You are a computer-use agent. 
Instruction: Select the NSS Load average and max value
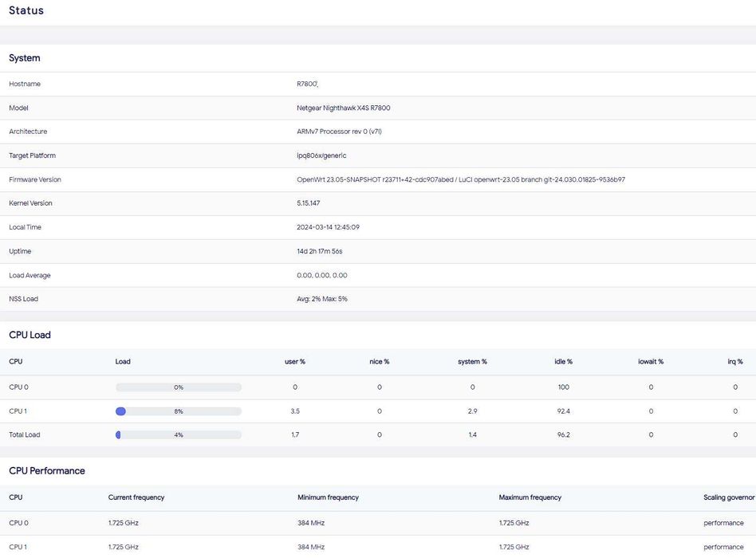pyautogui.click(x=321, y=299)
